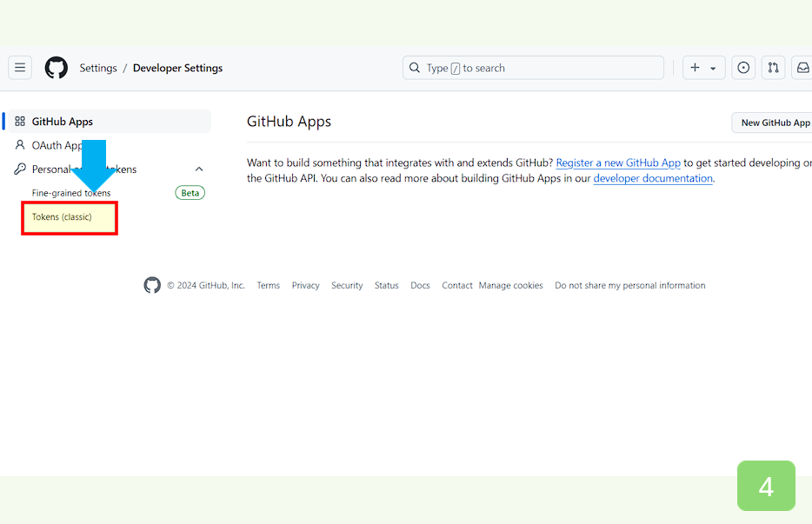The image size is (812, 524).
Task: Open the hamburger navigation menu
Action: [x=20, y=68]
